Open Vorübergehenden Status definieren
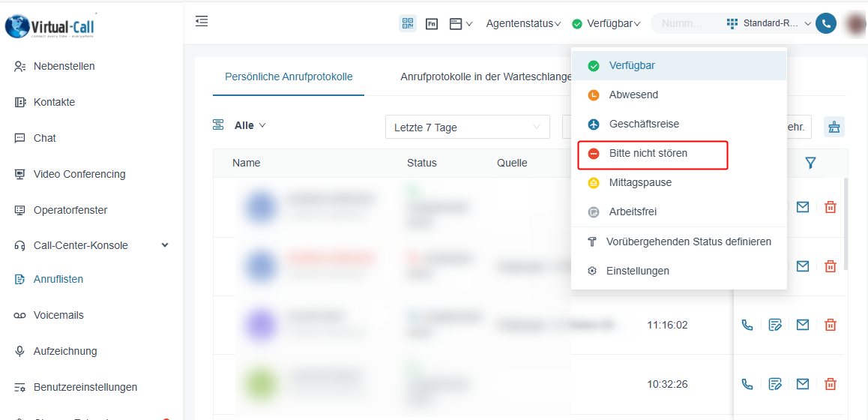This screenshot has height=420, width=868. pyautogui.click(x=678, y=241)
